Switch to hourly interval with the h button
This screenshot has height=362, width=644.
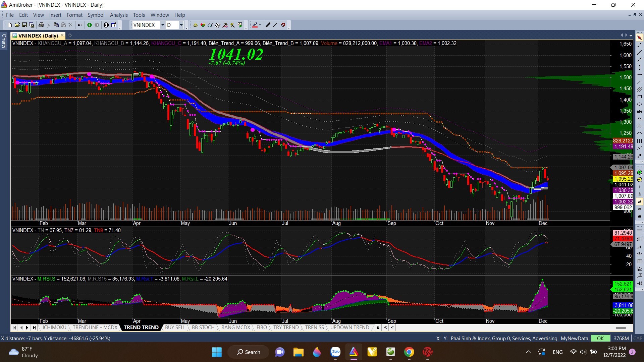639,194
